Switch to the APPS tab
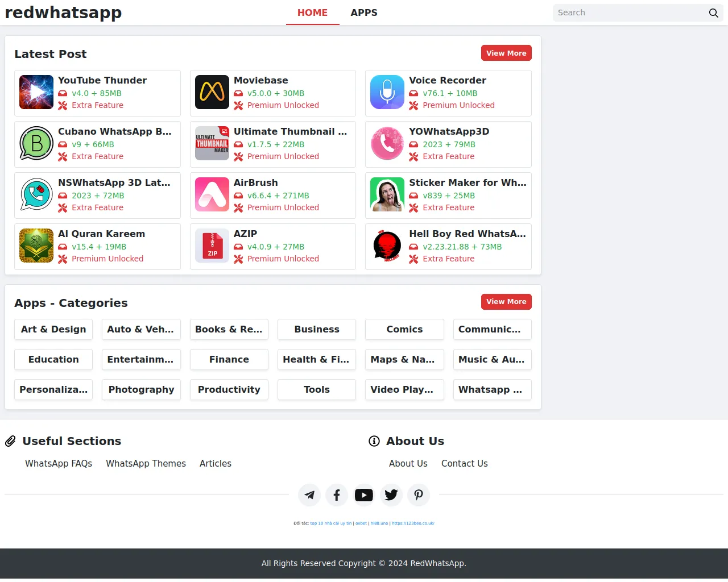This screenshot has height=582, width=728. click(x=364, y=13)
